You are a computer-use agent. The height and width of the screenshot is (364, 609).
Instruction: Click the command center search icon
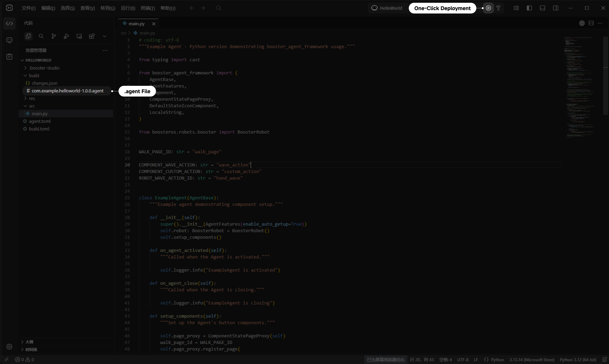[219, 8]
